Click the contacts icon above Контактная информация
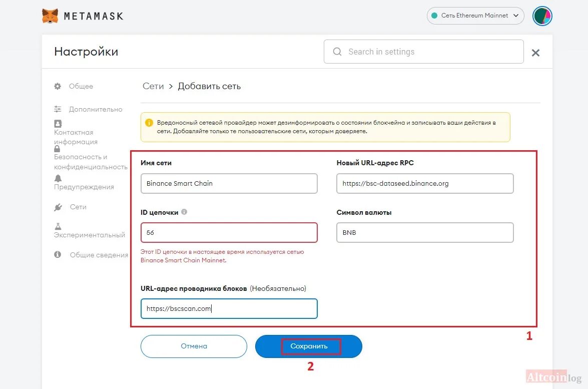The width and height of the screenshot is (588, 389). [58, 124]
